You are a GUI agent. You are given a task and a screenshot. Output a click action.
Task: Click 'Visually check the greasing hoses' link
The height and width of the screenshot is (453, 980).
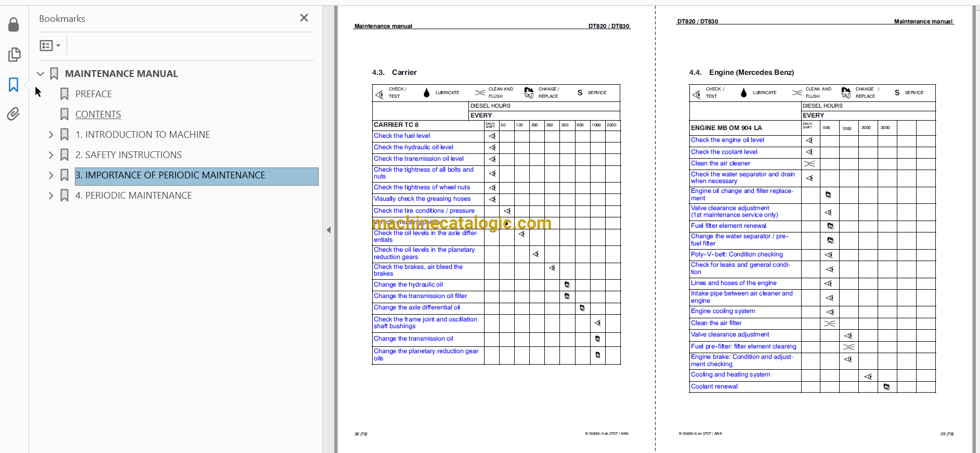(422, 199)
